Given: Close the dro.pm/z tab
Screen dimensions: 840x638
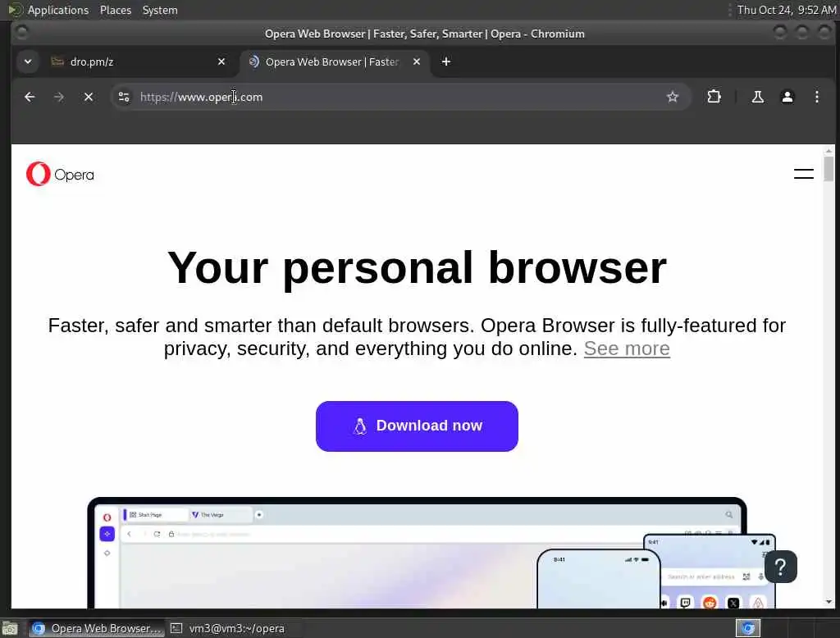Looking at the screenshot, I should pos(221,62).
